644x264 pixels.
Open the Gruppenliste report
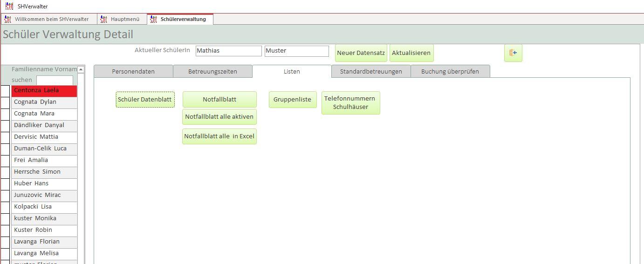(x=292, y=99)
